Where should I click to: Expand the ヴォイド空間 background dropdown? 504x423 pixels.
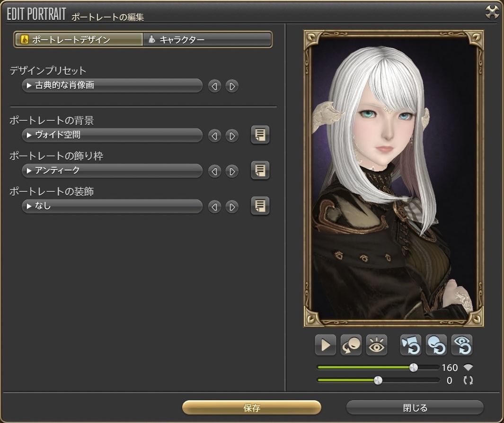[x=112, y=135]
